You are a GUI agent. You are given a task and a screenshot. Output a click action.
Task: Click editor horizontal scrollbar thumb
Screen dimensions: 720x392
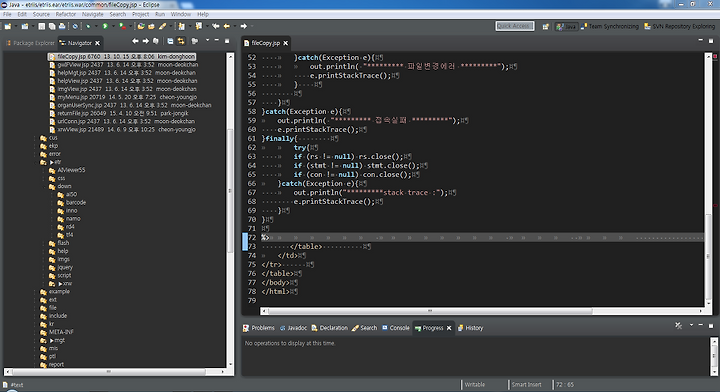click(x=430, y=311)
